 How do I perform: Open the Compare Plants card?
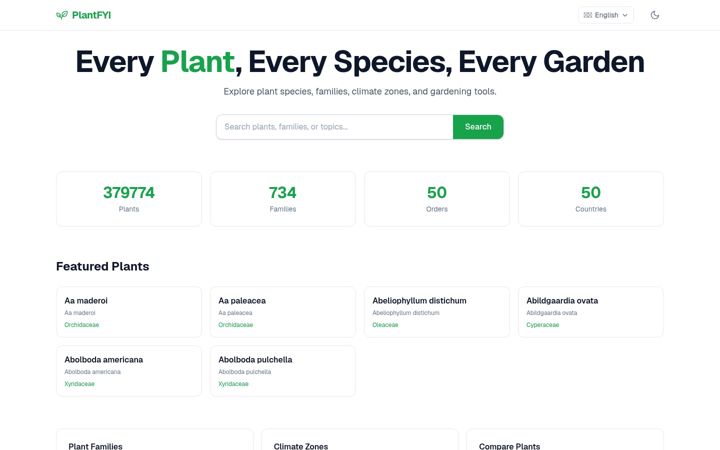[x=565, y=440]
